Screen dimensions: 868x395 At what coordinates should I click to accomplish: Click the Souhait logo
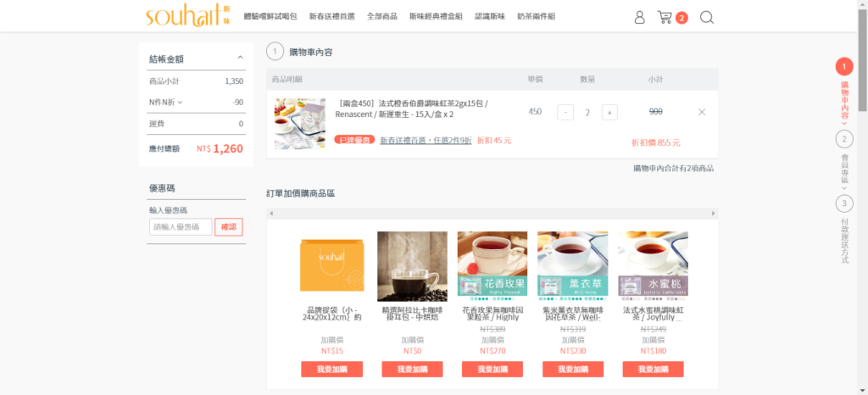click(187, 16)
